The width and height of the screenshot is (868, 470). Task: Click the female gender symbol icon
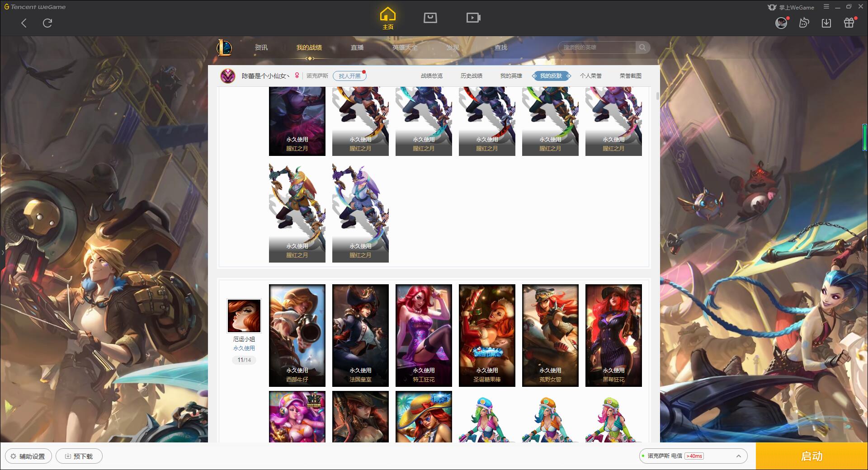(297, 75)
